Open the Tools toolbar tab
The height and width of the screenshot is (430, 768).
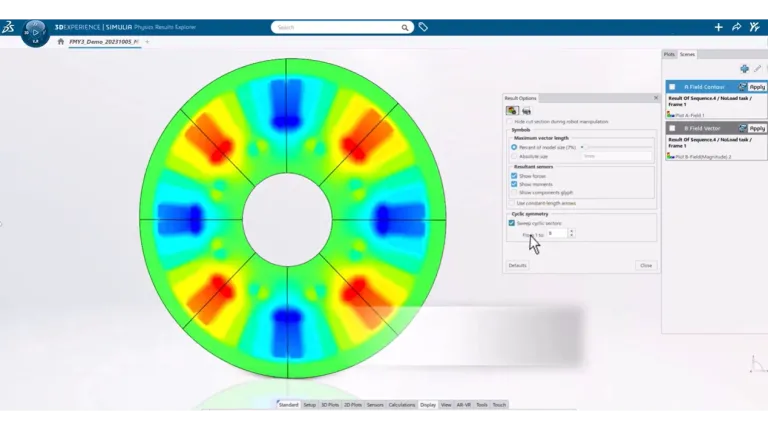click(482, 405)
